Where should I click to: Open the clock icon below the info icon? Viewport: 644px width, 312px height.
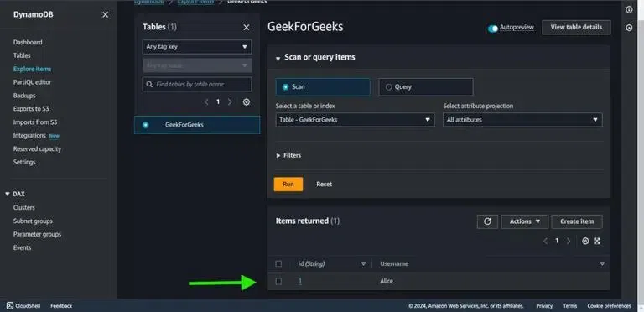(629, 28)
